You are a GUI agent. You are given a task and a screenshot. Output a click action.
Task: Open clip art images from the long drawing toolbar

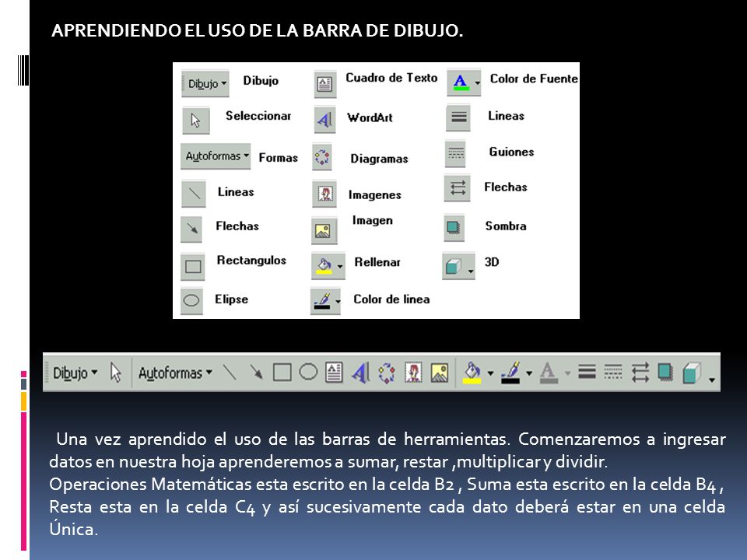point(413,373)
